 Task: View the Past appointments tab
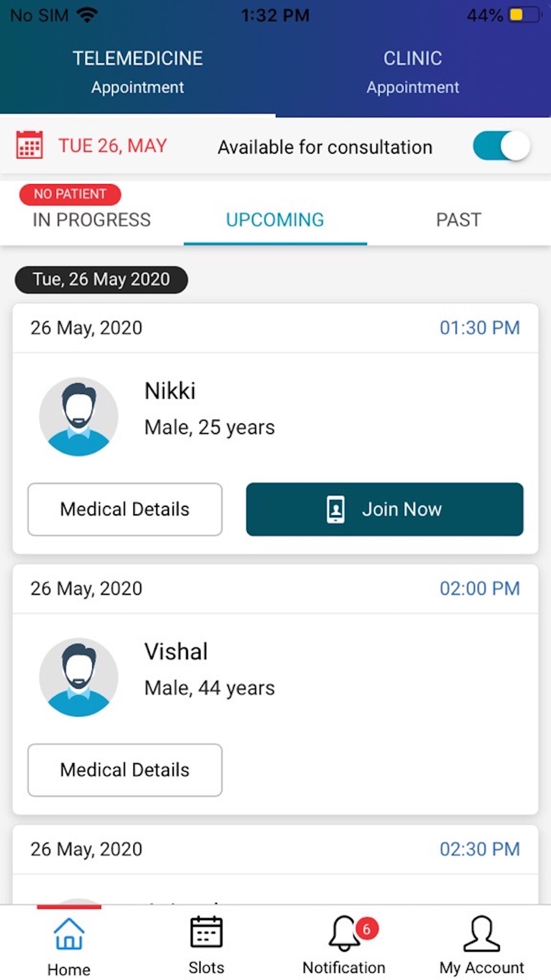pos(458,219)
